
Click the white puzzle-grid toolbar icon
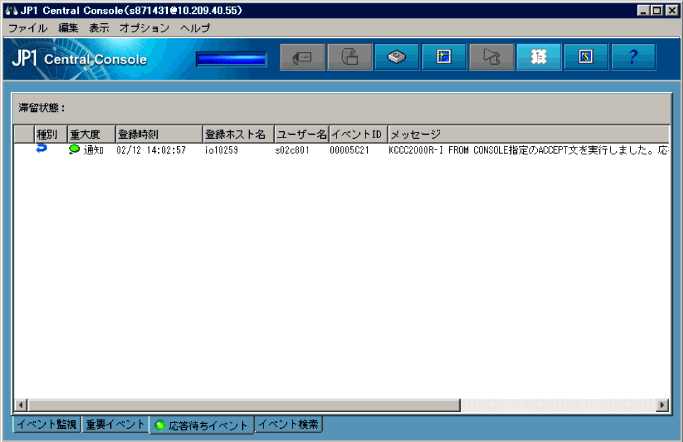(x=538, y=57)
